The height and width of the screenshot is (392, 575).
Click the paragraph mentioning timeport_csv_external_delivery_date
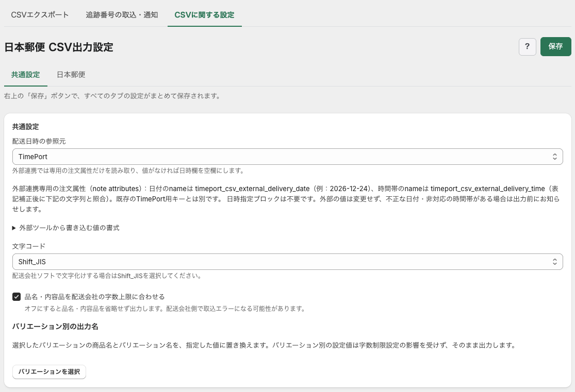[286, 199]
